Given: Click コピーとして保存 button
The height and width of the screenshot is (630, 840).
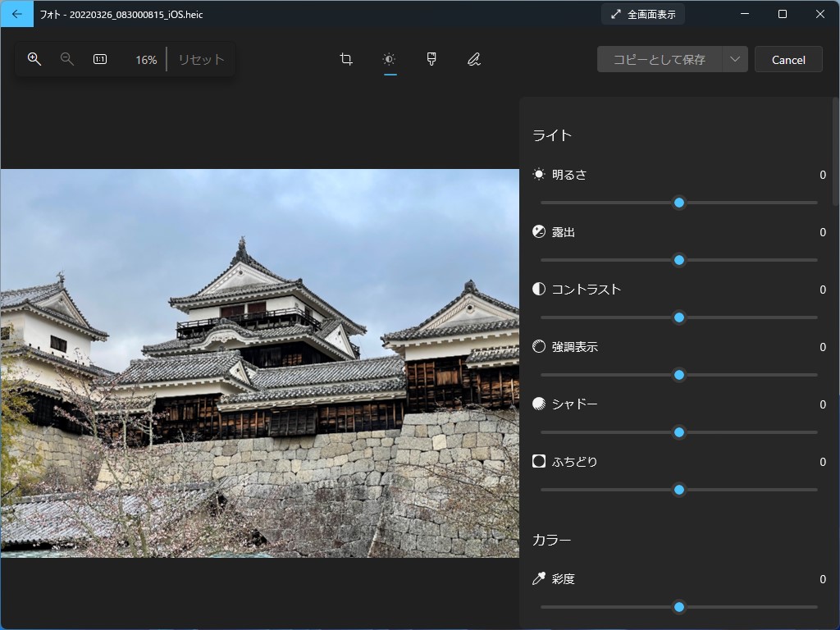Looking at the screenshot, I should click(660, 59).
